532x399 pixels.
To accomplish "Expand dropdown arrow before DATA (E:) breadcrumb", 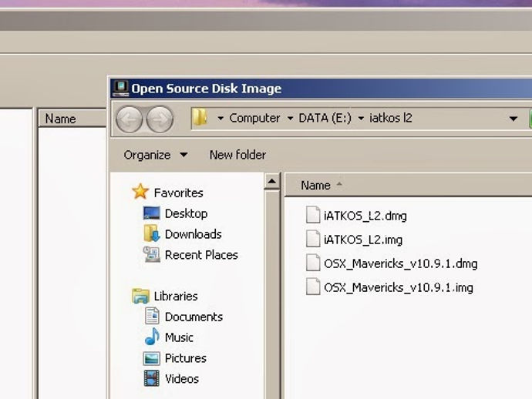I will point(290,119).
